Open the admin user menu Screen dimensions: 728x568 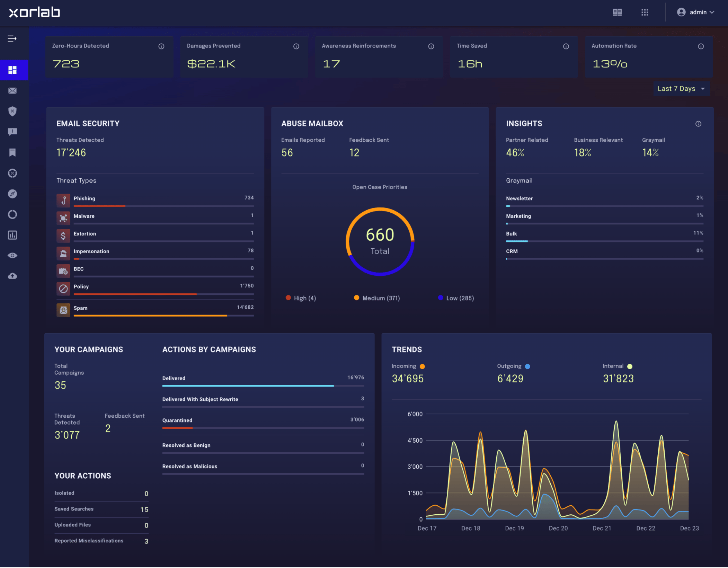point(695,12)
